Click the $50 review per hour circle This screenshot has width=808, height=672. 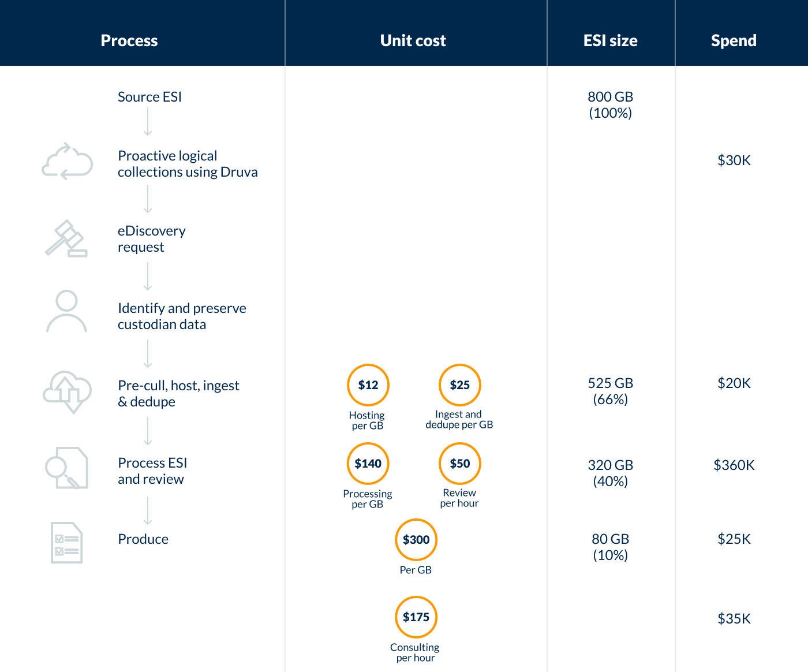tap(460, 464)
